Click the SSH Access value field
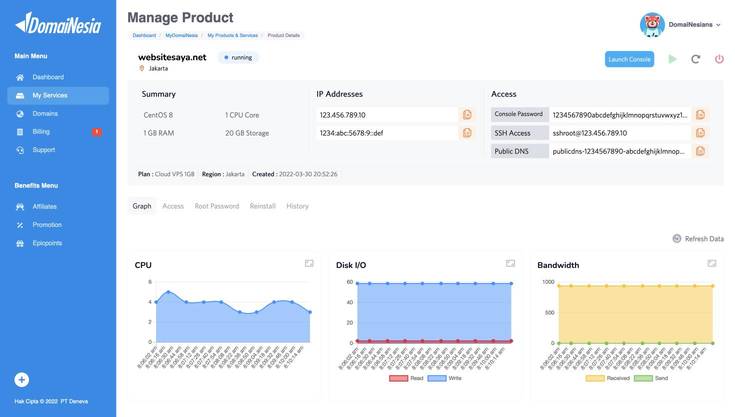The height and width of the screenshot is (417, 735). (619, 133)
